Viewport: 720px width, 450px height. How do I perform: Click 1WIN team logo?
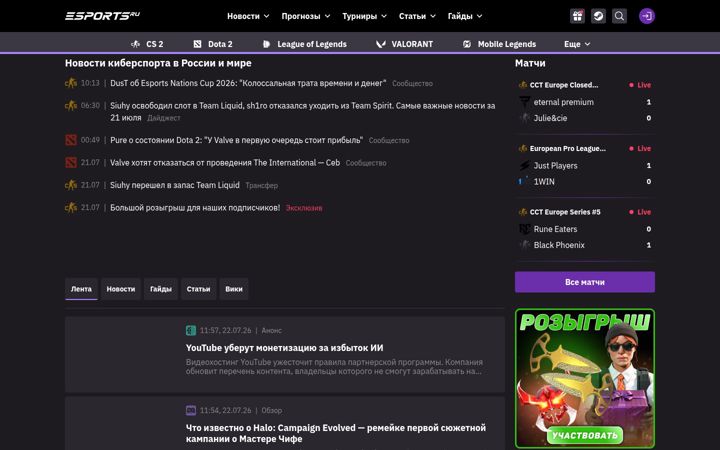524,181
